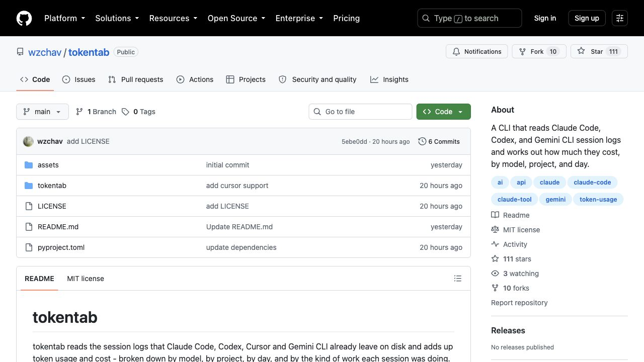Open the appearance settings icon in header
The height and width of the screenshot is (362, 644).
pos(620,18)
